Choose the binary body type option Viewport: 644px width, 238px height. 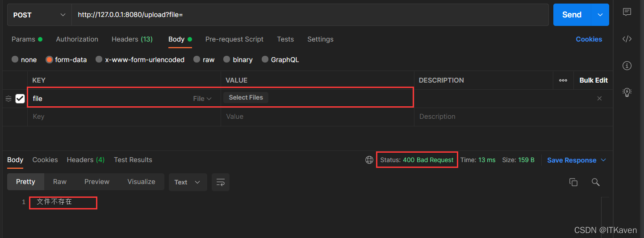(x=227, y=60)
